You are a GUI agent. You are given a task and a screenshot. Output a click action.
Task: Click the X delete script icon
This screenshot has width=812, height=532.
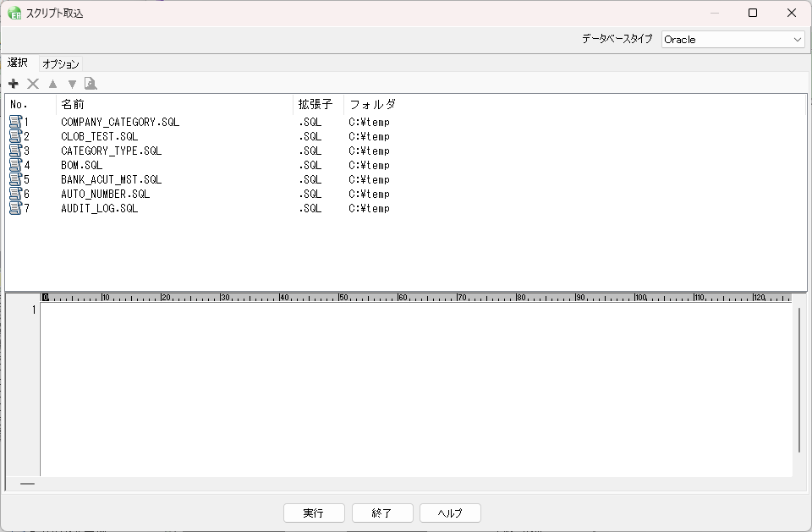point(33,84)
